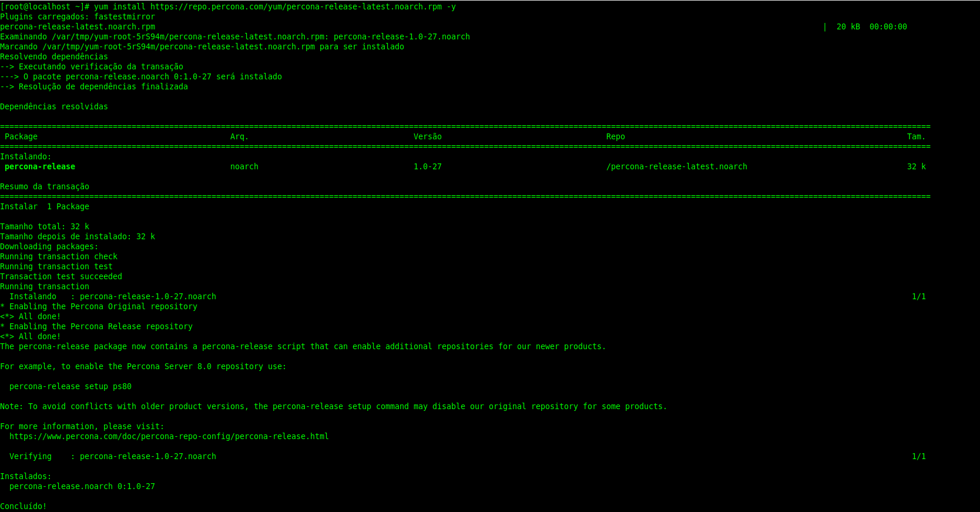Click '/percona-release-latest.noarch' repo value
980x512 pixels.
coord(677,166)
